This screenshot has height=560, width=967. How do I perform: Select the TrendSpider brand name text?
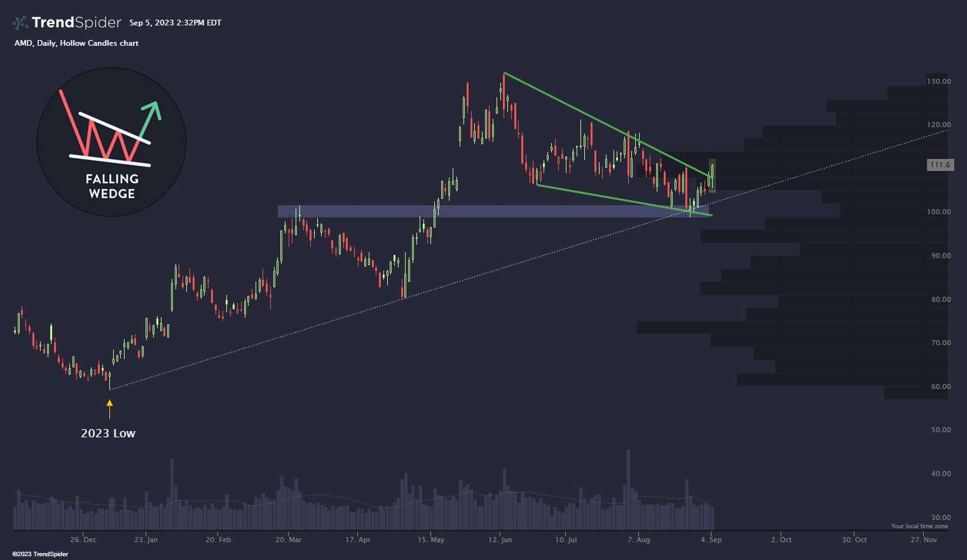[76, 23]
